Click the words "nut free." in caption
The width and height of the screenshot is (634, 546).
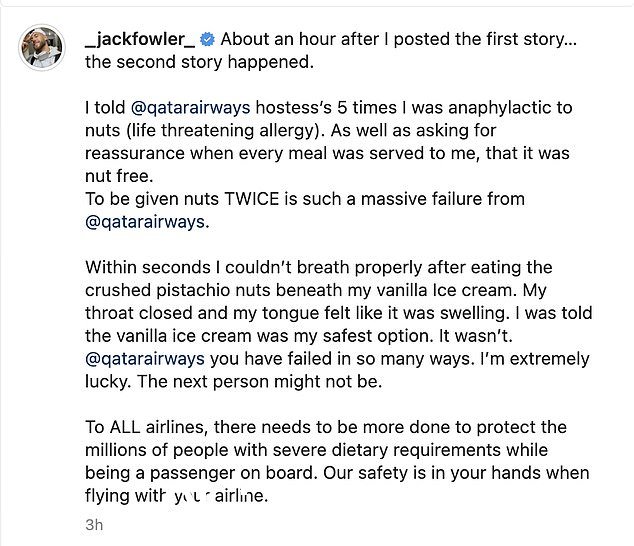pos(119,176)
